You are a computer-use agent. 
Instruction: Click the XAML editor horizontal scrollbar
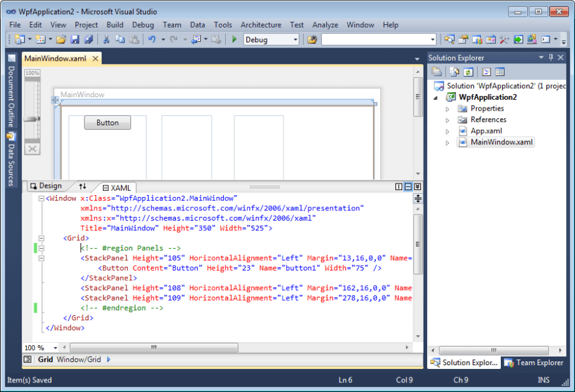(154, 347)
